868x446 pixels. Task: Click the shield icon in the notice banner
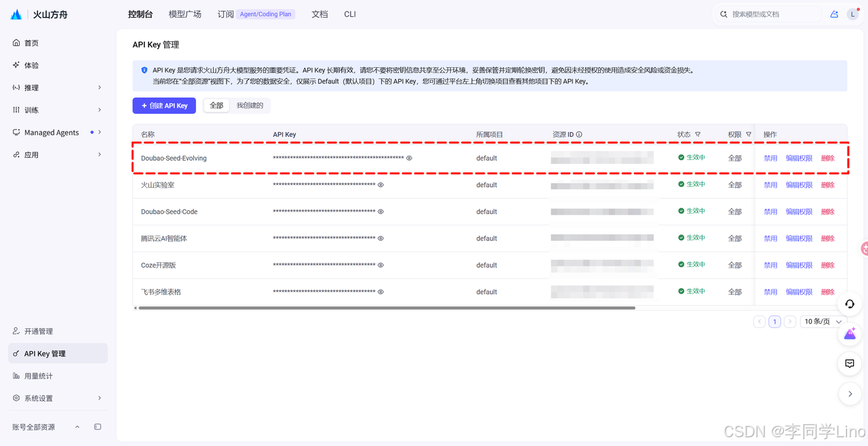(x=144, y=70)
